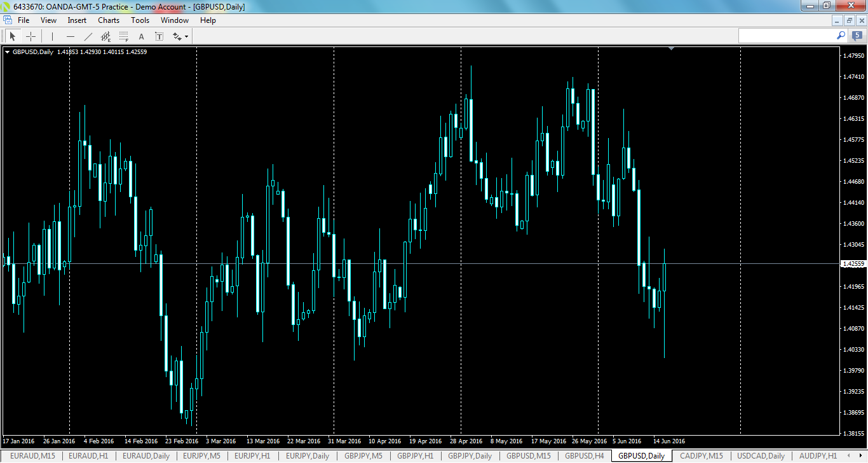Switch to the GBPJPY,H1 chart tab
The image size is (868, 463).
417,456
